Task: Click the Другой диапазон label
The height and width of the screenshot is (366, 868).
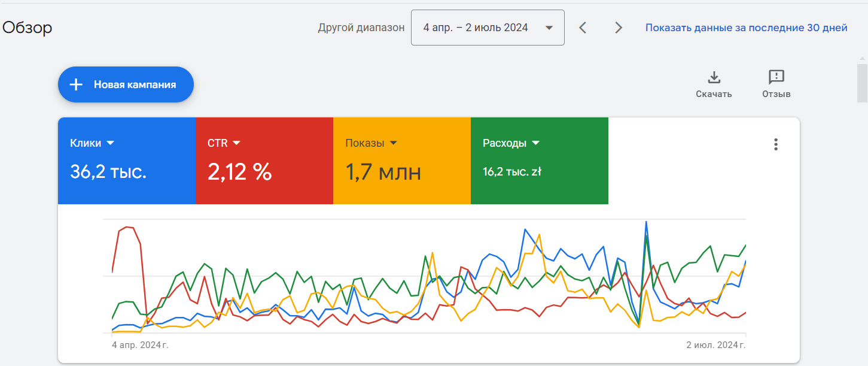Action: [x=361, y=28]
